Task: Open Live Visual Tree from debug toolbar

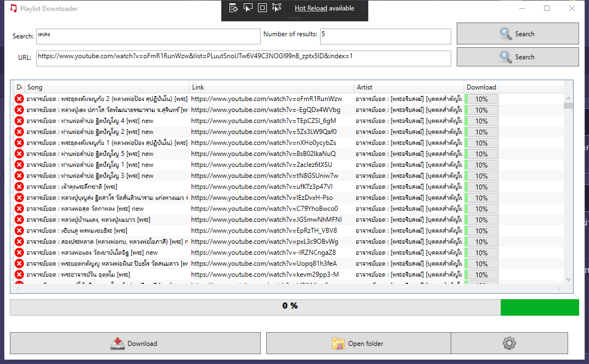Action: click(233, 8)
